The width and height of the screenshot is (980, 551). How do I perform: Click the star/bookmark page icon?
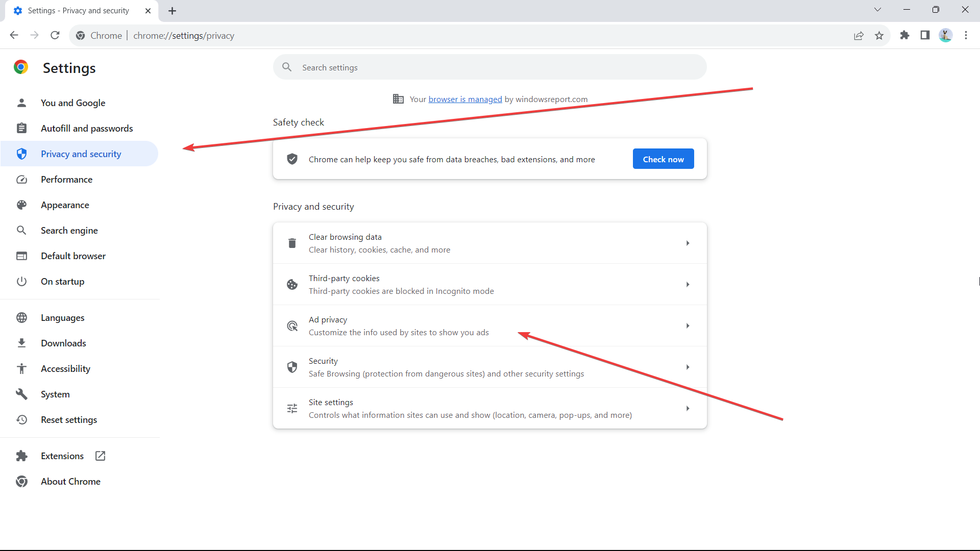point(879,36)
